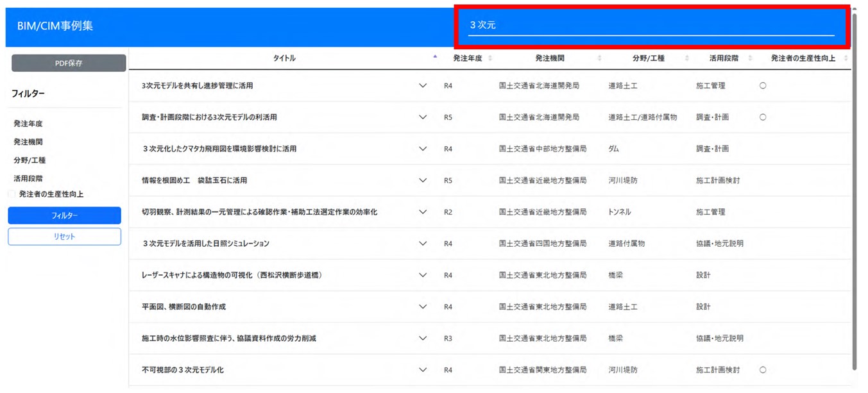Image resolution: width=868 pixels, height=393 pixels.
Task: Click the 発注機関 column header text
Action: pyautogui.click(x=550, y=58)
